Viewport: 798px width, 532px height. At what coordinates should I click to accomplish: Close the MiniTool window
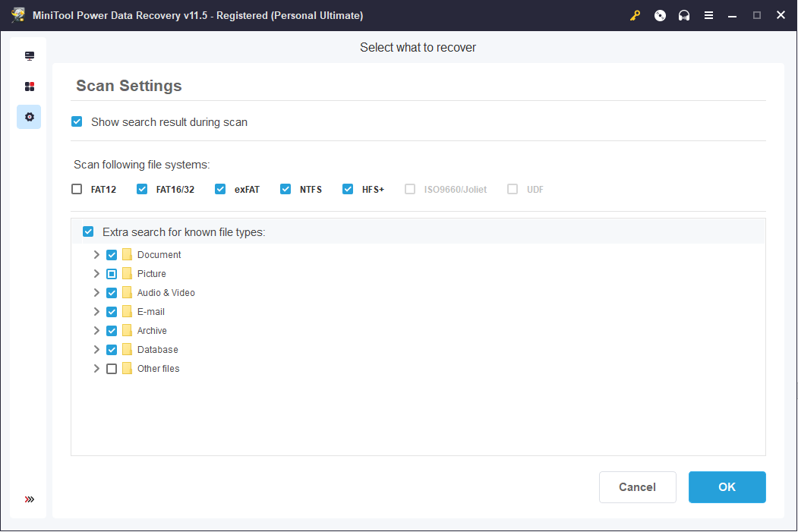coord(781,15)
